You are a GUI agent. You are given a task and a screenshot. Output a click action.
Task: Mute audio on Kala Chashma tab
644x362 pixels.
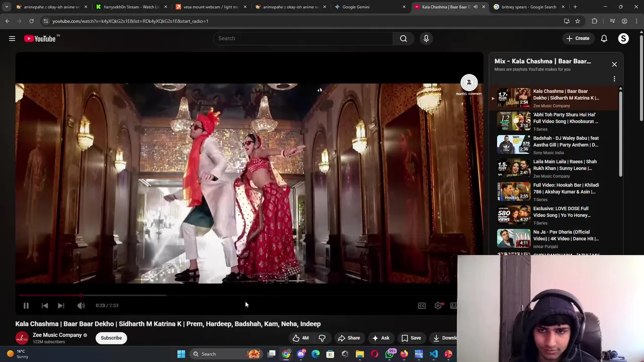pyautogui.click(x=475, y=7)
